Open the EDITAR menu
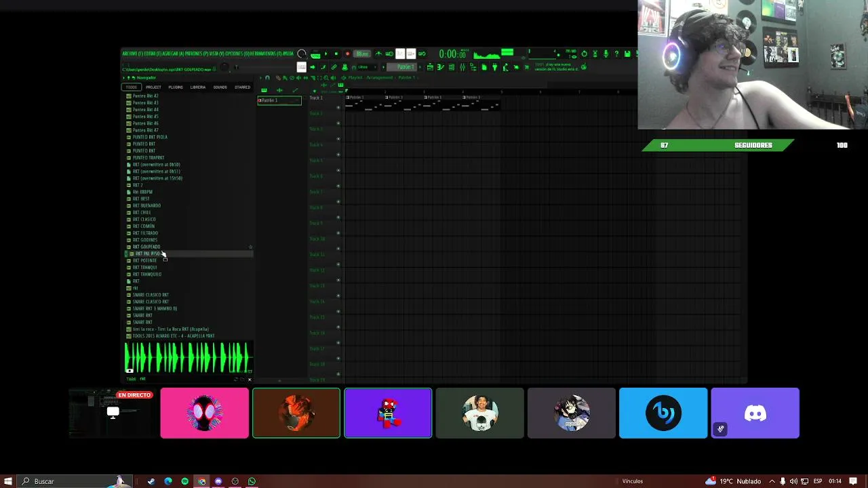The image size is (868, 488). click(153, 54)
